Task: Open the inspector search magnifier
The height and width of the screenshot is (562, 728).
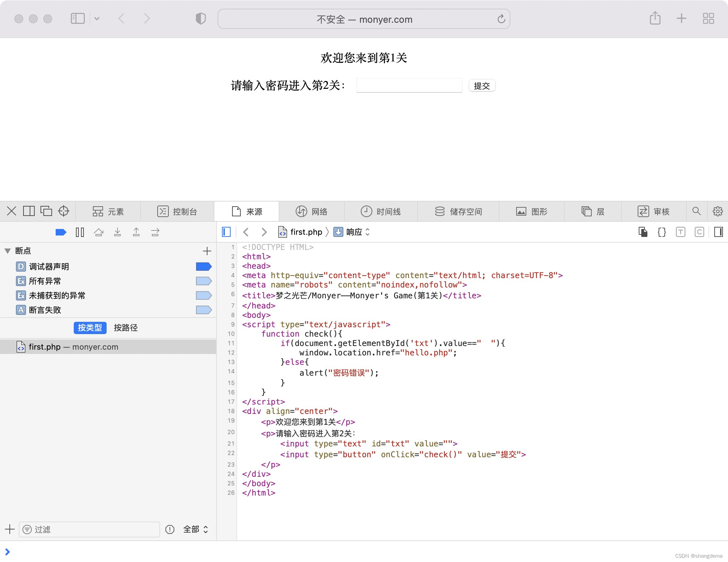Action: 696,211
